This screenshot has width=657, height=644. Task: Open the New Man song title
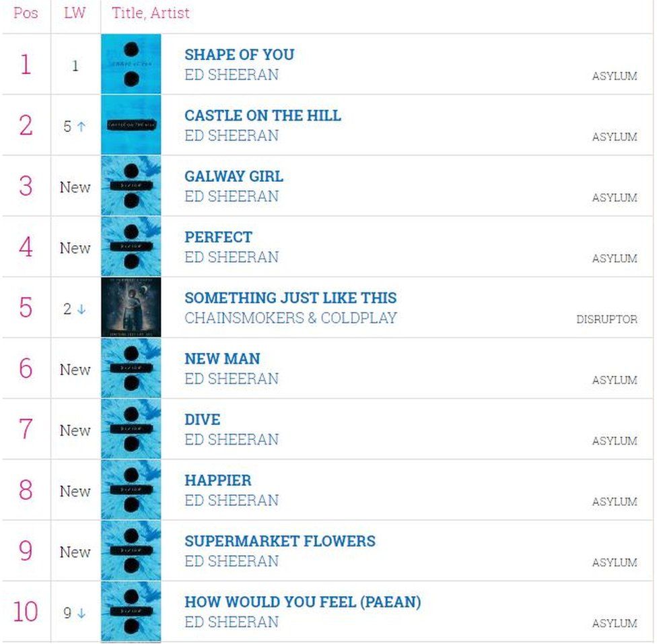tap(222, 358)
